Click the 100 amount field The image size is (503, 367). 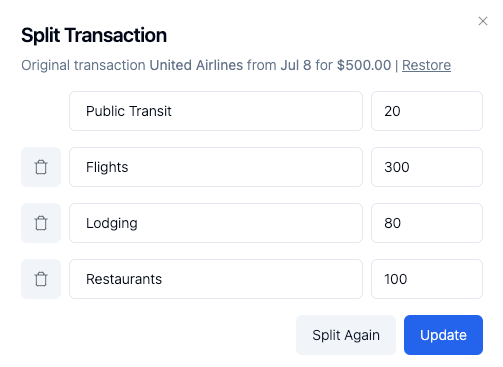[x=427, y=279]
